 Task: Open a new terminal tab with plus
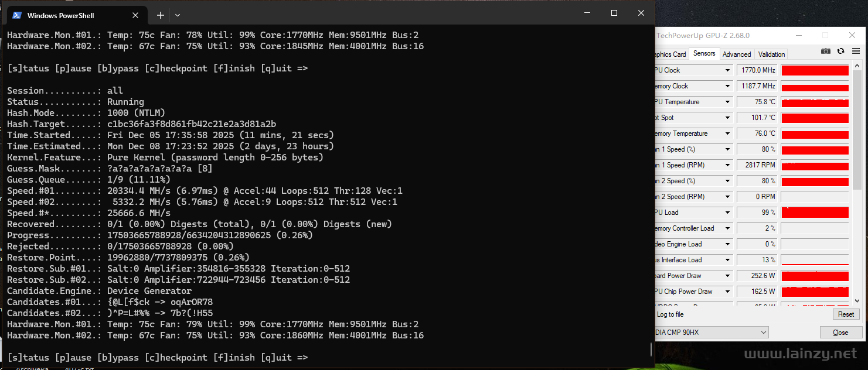pos(161,15)
